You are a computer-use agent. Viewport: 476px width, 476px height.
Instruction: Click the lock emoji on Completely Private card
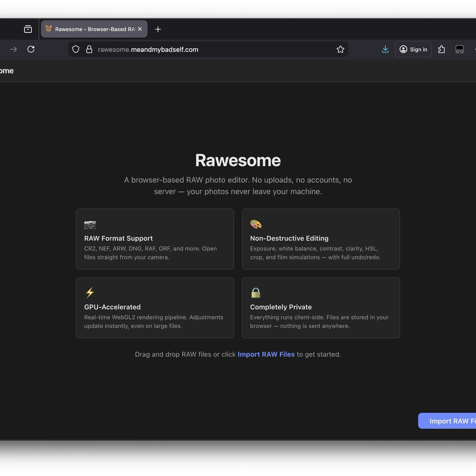click(x=256, y=293)
